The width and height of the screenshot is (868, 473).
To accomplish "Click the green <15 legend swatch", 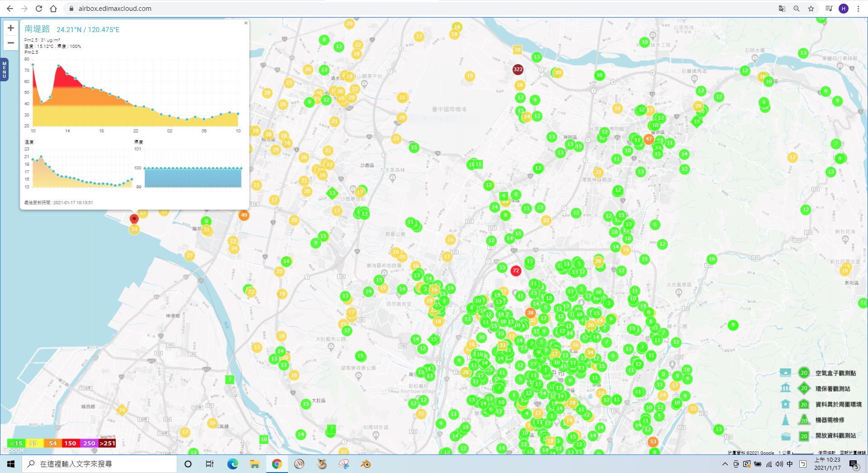I will (x=16, y=443).
